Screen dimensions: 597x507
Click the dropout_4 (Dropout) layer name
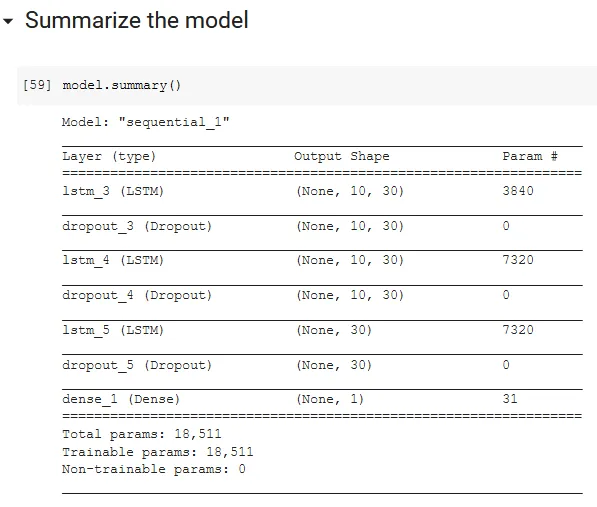click(137, 295)
